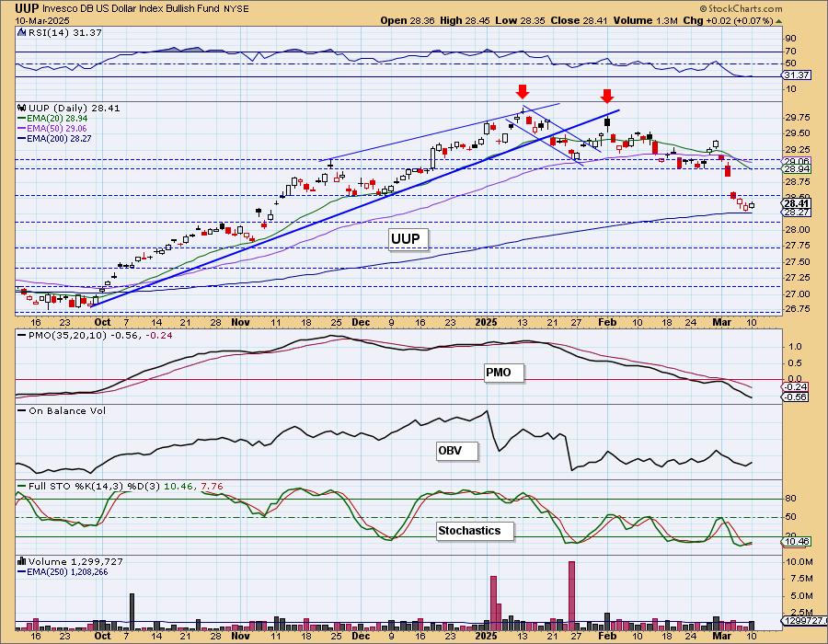
Task: Click the -0.24 PMO signal value tag
Action: pos(795,387)
